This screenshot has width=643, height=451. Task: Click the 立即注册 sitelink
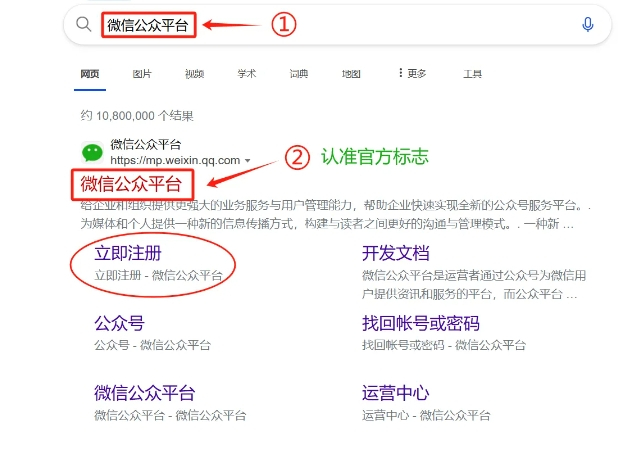tap(128, 253)
